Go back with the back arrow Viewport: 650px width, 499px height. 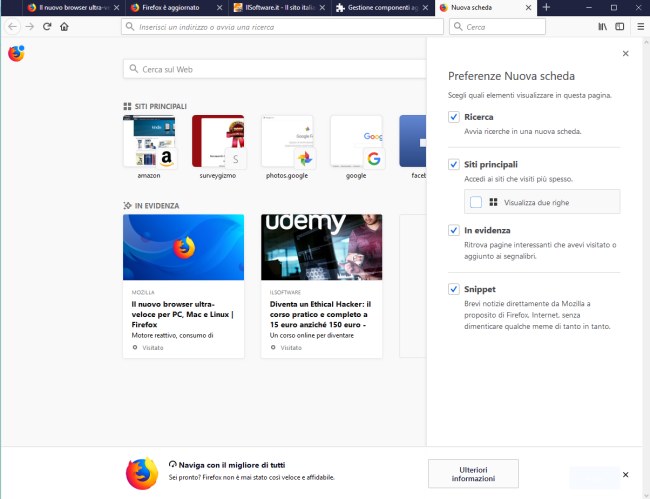(12, 27)
